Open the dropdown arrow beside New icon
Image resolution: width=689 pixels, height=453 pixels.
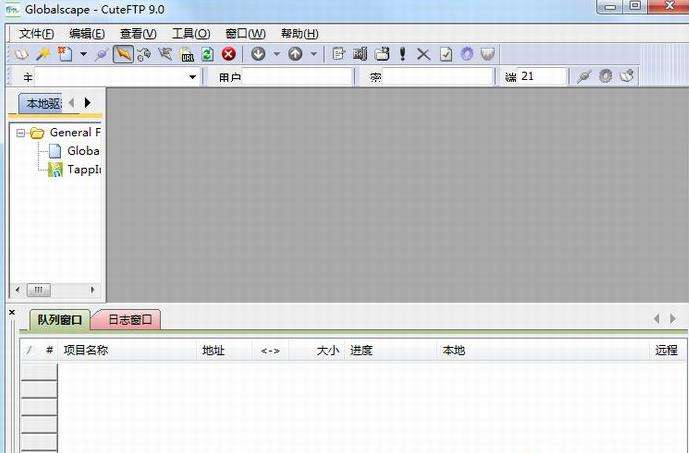[x=83, y=54]
